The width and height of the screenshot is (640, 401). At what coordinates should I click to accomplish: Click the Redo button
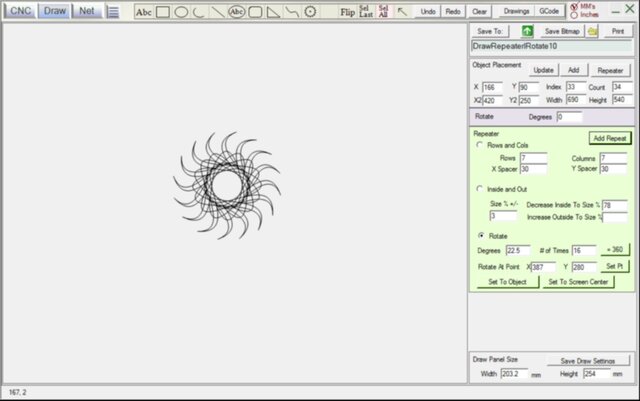click(453, 11)
